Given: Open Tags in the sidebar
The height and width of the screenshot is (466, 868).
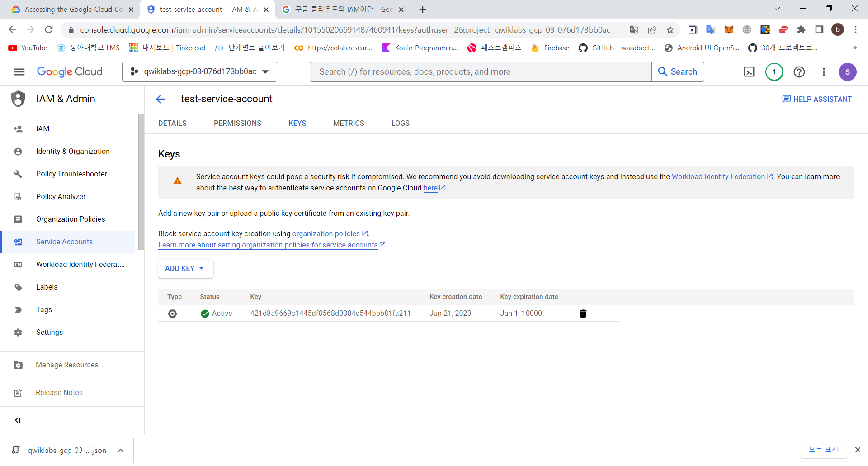Looking at the screenshot, I should 68,310.
